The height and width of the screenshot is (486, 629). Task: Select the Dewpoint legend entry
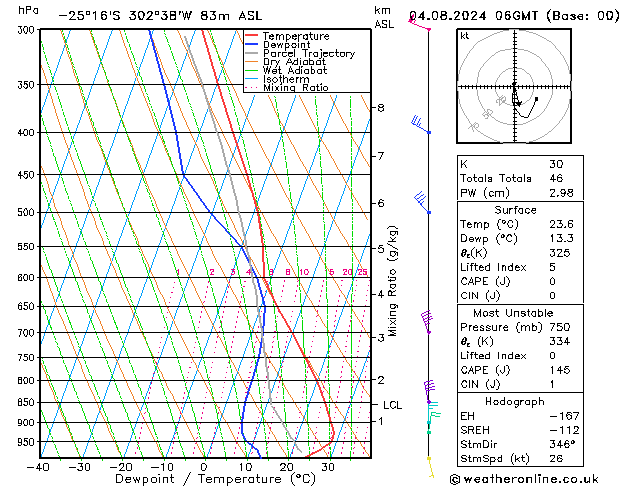point(286,45)
